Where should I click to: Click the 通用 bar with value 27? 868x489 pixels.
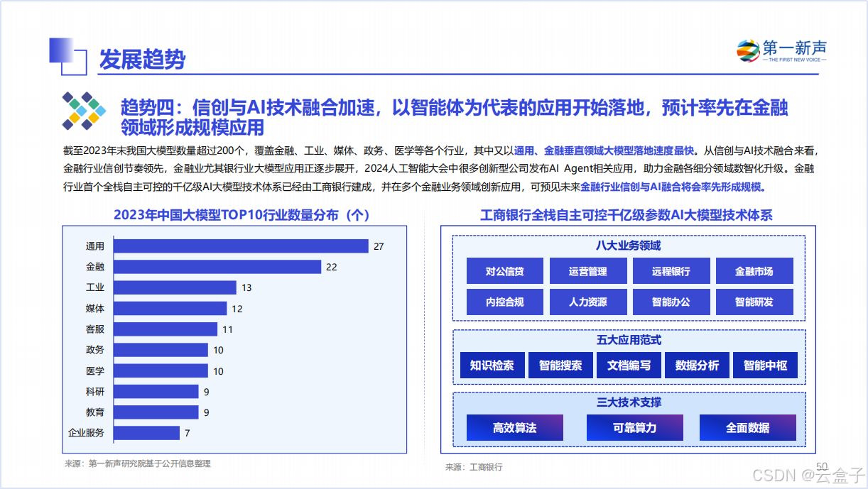click(x=242, y=246)
